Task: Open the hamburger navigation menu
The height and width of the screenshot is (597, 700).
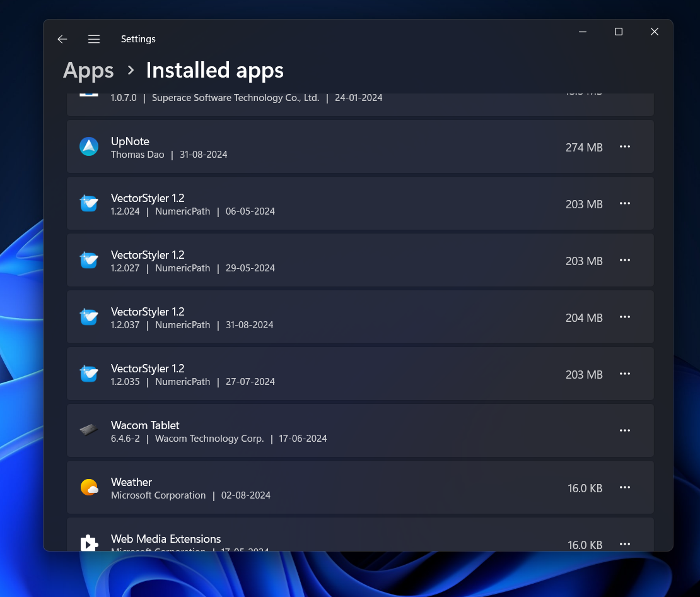Action: pos(94,39)
